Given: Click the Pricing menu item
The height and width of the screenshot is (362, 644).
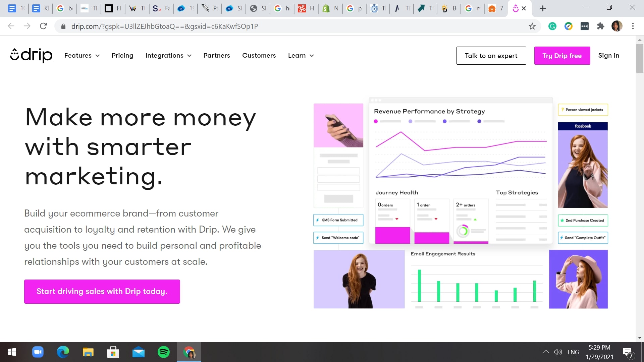Looking at the screenshot, I should (122, 55).
